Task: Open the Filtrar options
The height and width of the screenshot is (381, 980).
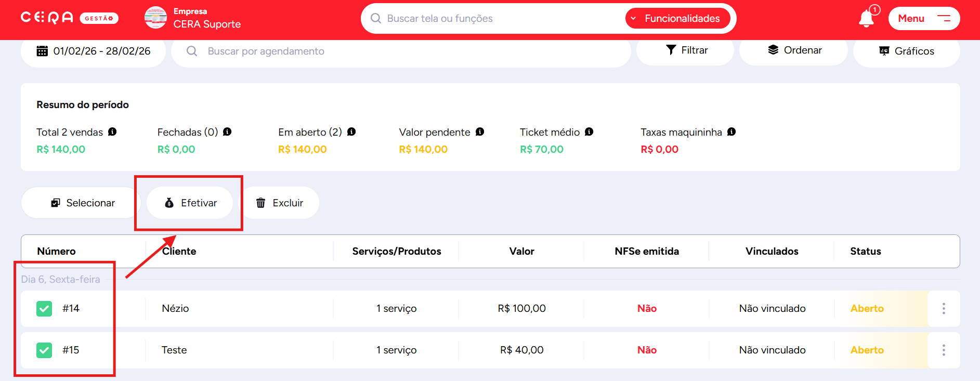Action: 686,50
